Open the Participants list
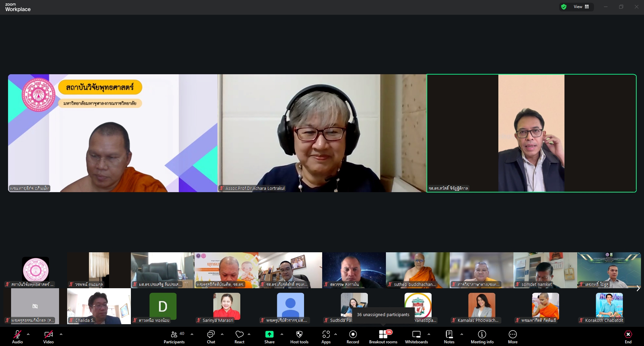644x346 pixels. pos(174,337)
